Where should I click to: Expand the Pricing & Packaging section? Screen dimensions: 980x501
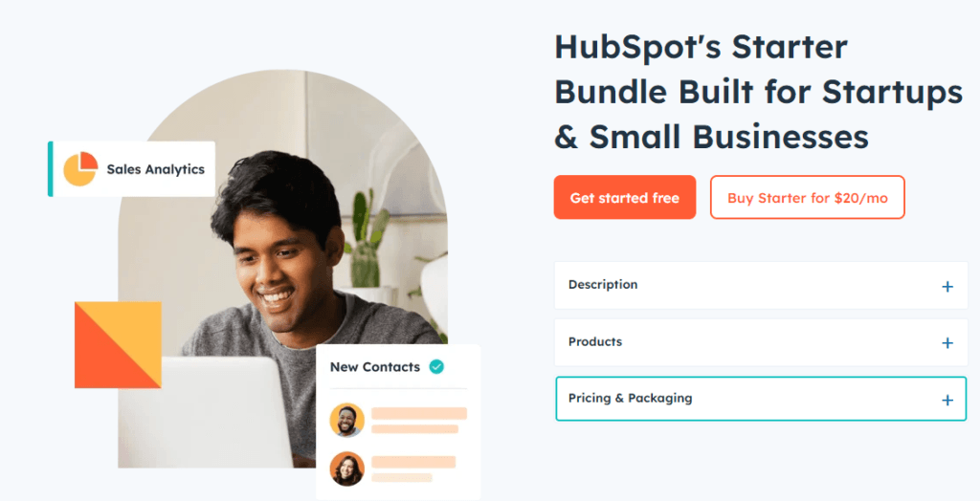(761, 399)
